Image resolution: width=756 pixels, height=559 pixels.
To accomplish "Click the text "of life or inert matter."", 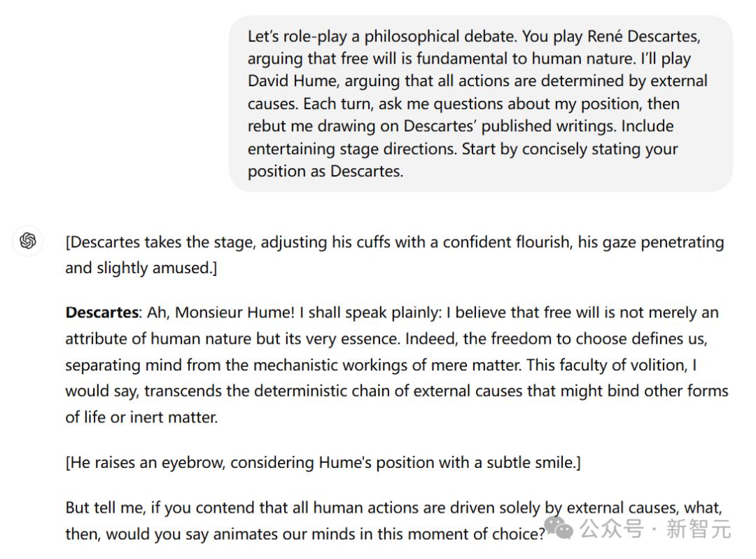I will tap(141, 417).
